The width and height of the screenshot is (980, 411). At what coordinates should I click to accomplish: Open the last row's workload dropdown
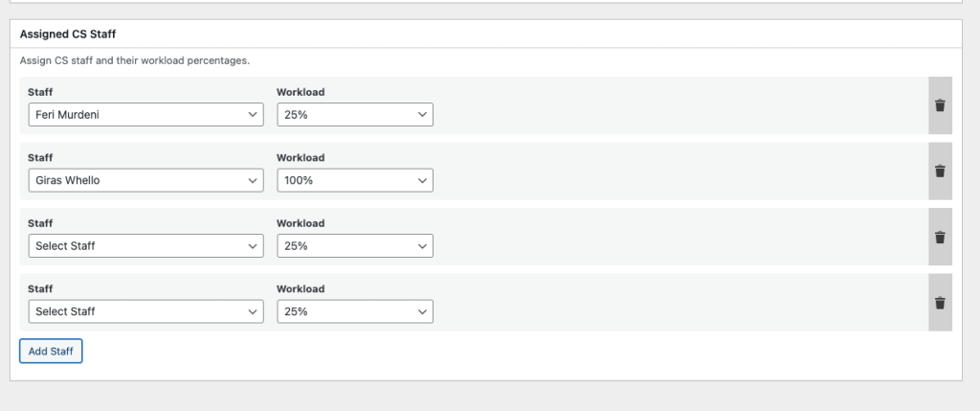pos(355,311)
